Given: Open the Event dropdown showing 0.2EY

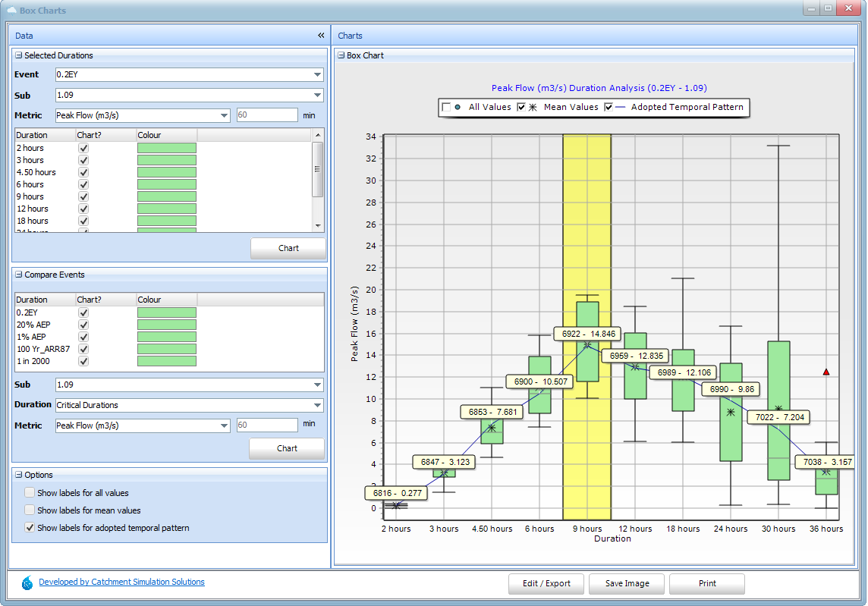Looking at the screenshot, I should 317,74.
